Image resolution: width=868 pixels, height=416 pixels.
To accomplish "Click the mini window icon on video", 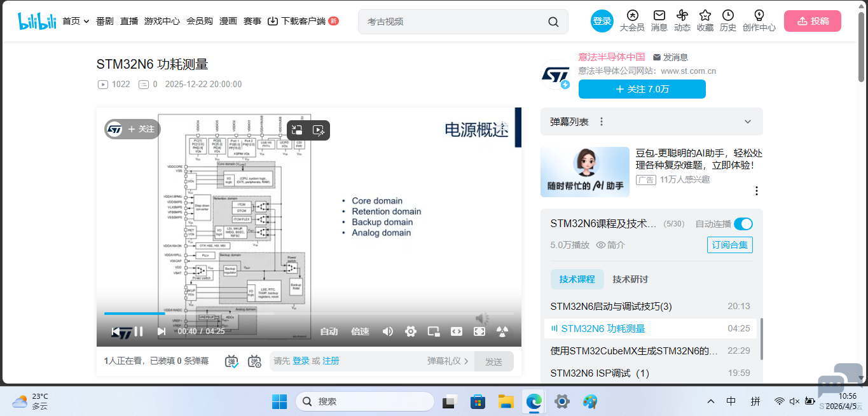I will pos(297,130).
